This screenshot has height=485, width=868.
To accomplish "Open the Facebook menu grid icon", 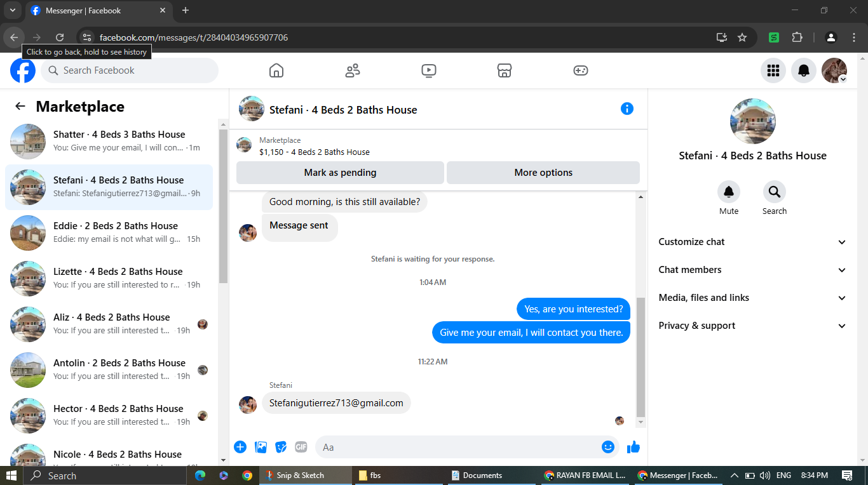I will [x=773, y=70].
